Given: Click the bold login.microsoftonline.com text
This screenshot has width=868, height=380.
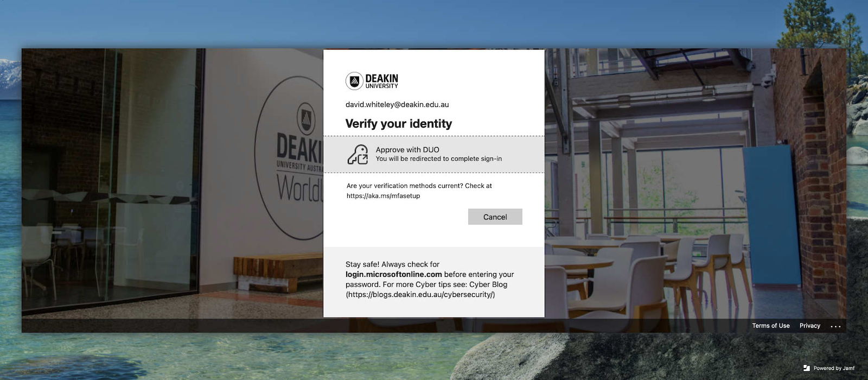Looking at the screenshot, I should tap(393, 275).
